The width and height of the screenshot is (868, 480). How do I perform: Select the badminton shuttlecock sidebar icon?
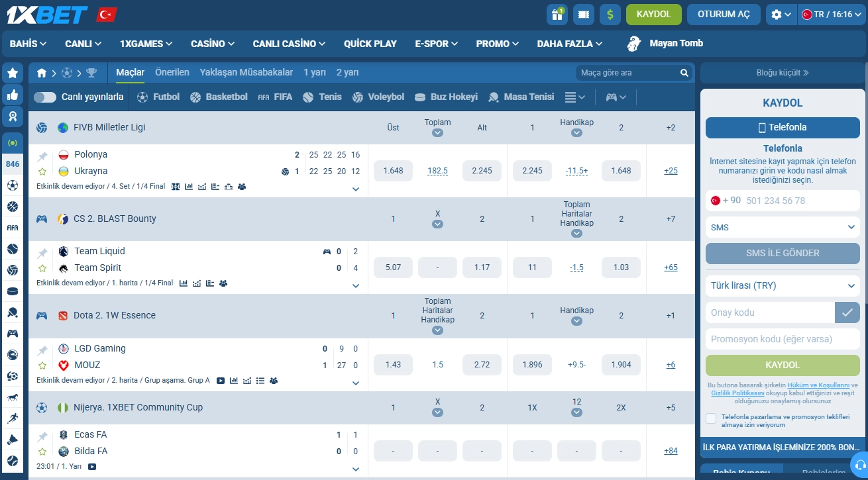(x=13, y=440)
